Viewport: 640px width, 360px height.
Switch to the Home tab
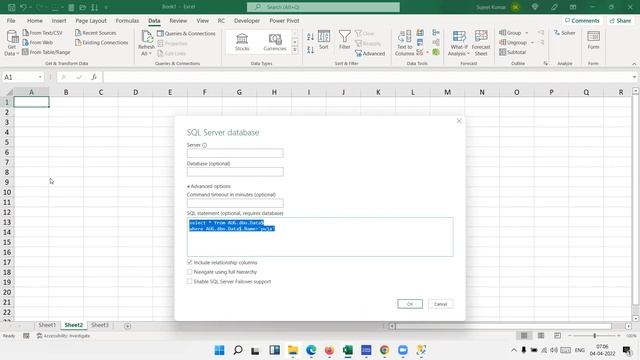pos(35,20)
